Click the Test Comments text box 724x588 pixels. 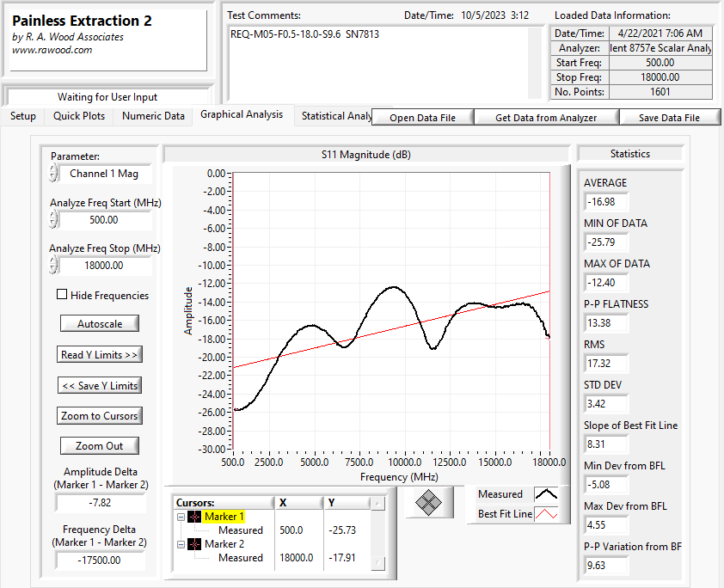coord(377,62)
